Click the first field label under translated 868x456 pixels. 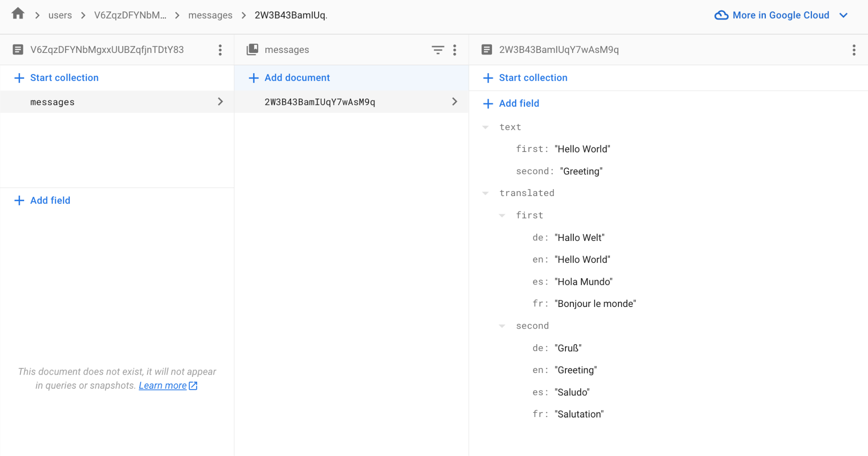pos(529,216)
